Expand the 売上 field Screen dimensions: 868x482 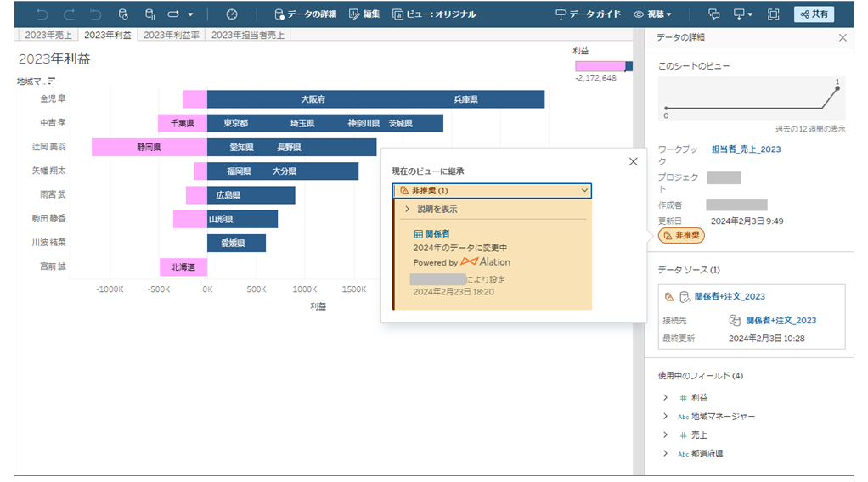click(665, 435)
